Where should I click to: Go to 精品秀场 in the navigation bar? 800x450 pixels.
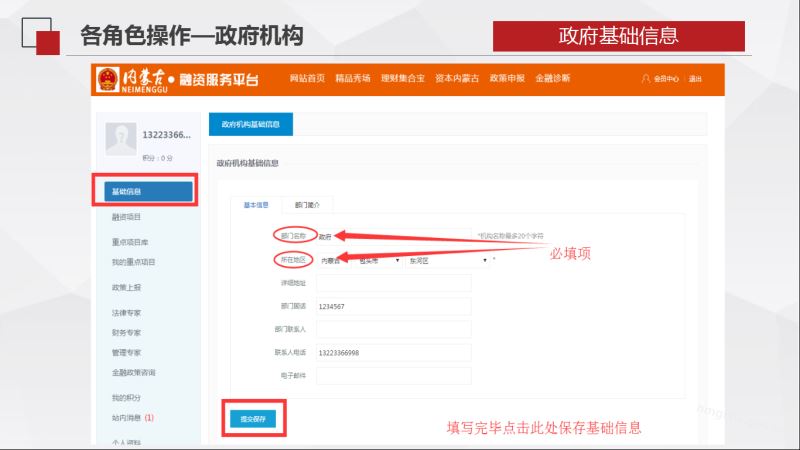353,78
